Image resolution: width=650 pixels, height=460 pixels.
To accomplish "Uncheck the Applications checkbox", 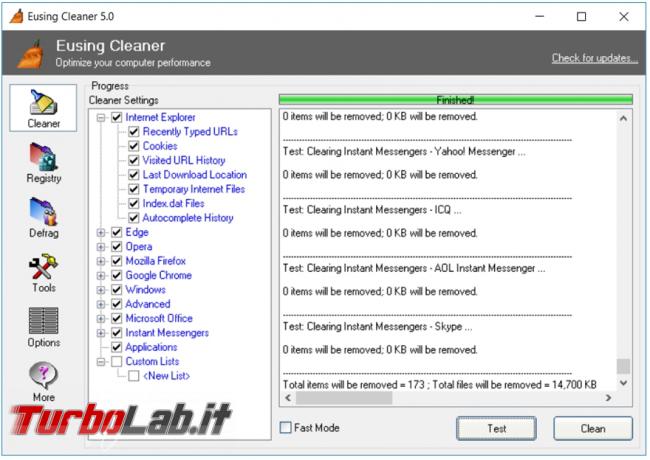I will click(116, 347).
